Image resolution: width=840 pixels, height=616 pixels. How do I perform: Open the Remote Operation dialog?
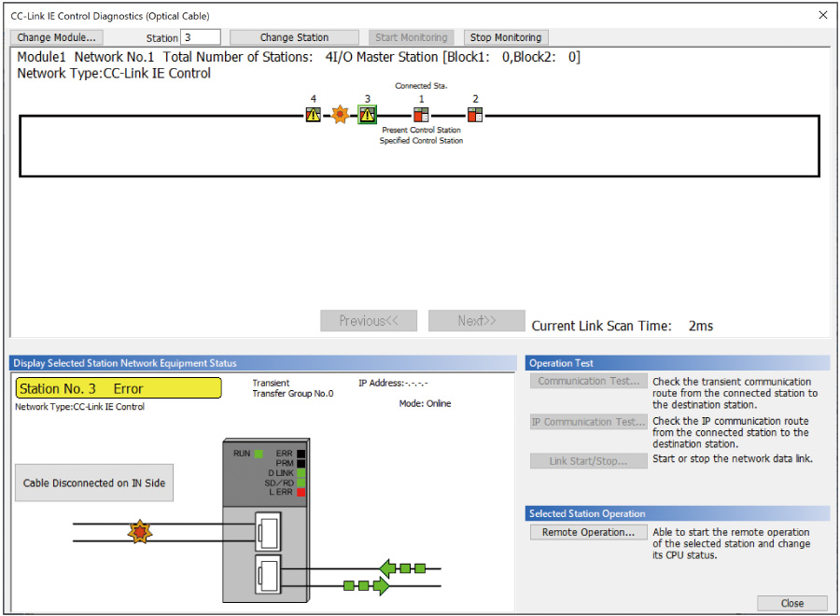588,532
